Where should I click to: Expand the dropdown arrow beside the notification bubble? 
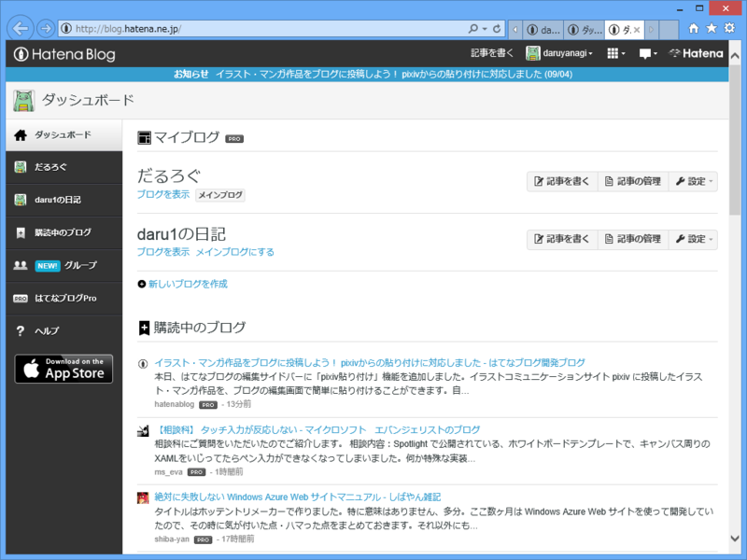[655, 54]
